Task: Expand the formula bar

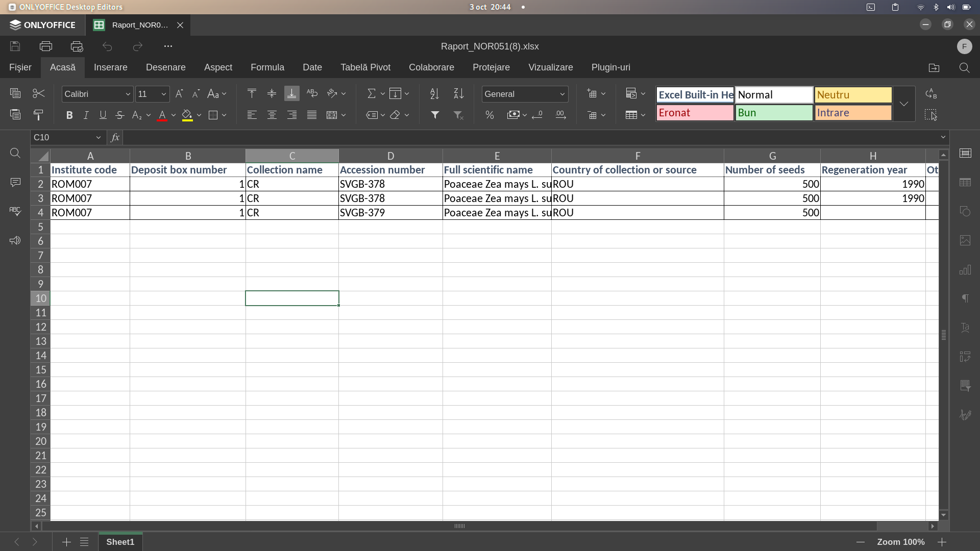Action: pos(943,137)
